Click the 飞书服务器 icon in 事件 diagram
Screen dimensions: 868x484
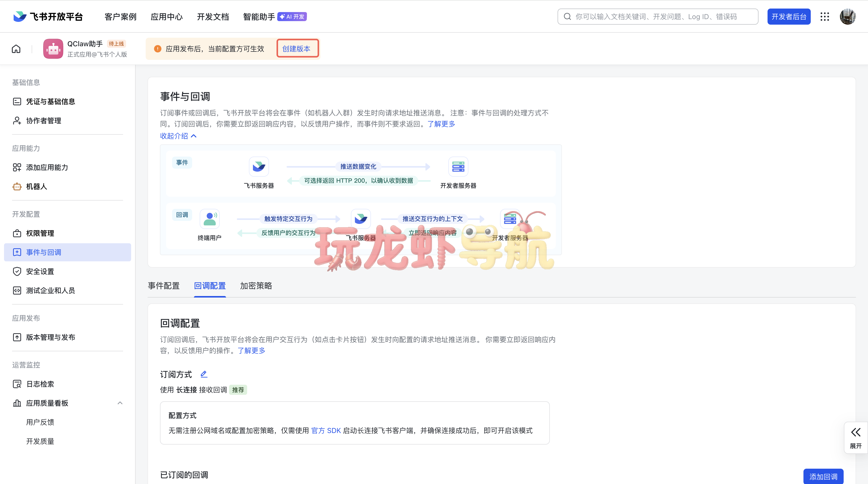[x=259, y=167]
